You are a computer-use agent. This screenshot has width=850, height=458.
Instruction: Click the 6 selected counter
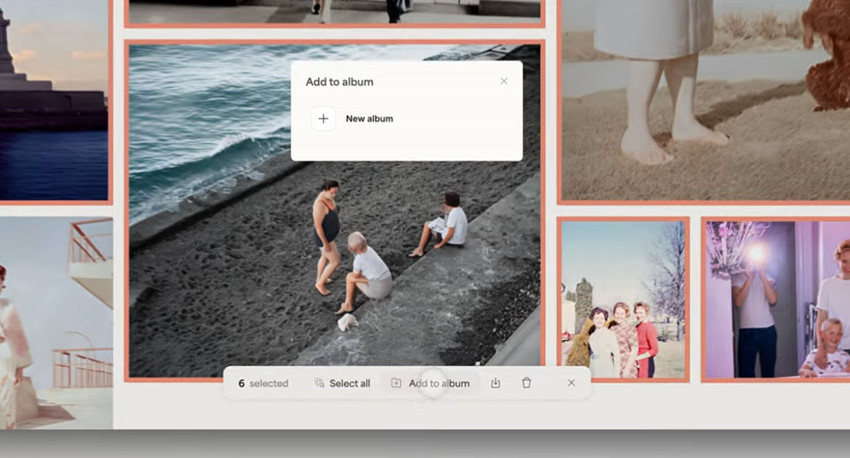click(x=263, y=383)
